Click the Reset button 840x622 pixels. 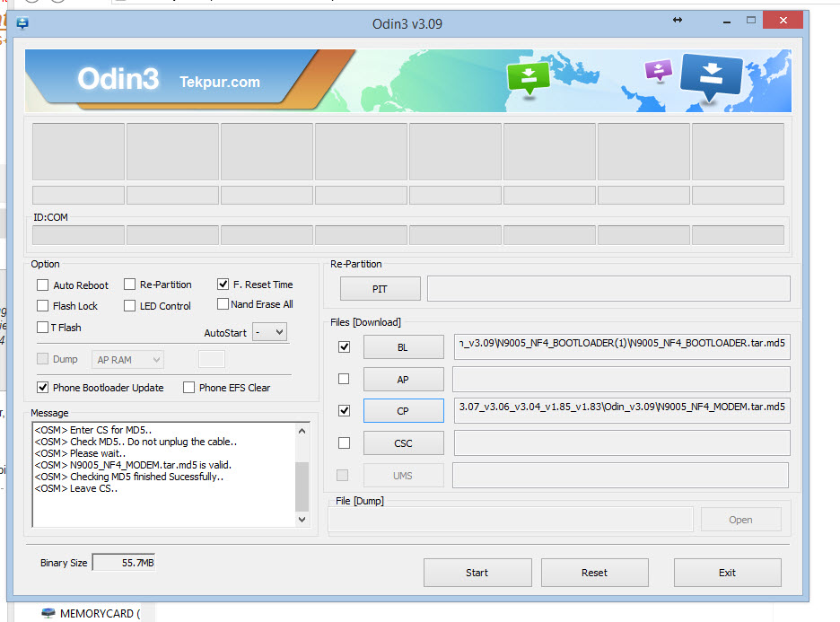[x=595, y=573]
